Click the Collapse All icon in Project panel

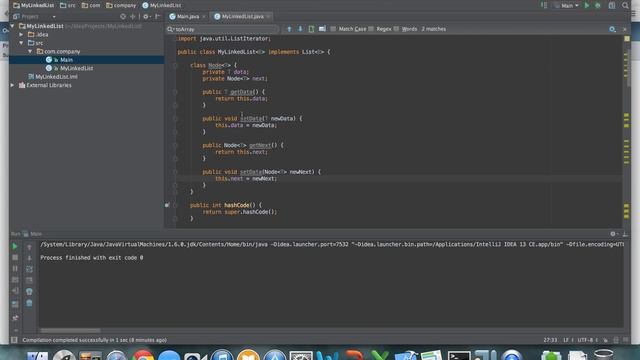133,16
